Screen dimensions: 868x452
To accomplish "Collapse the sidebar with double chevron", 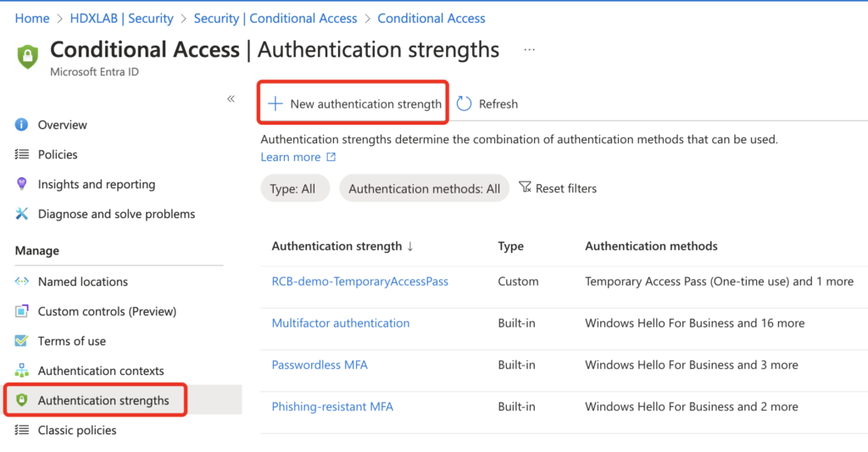I will click(231, 99).
